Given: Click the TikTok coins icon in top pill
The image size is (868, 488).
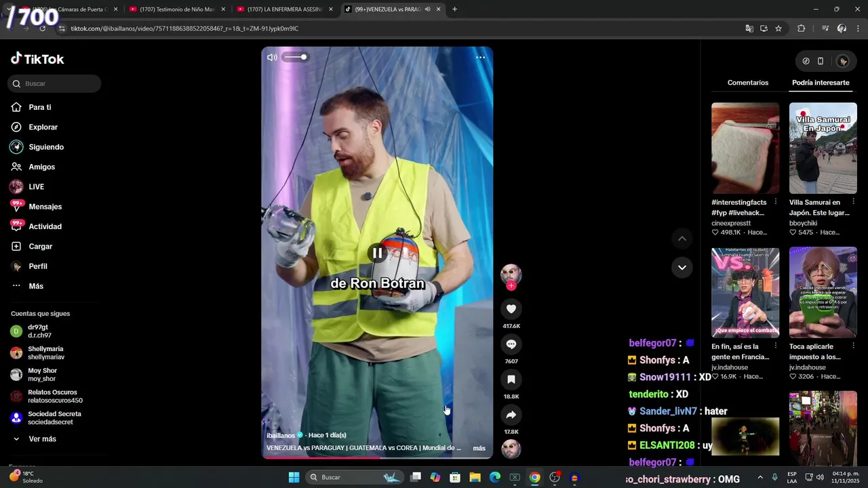Looking at the screenshot, I should (806, 61).
